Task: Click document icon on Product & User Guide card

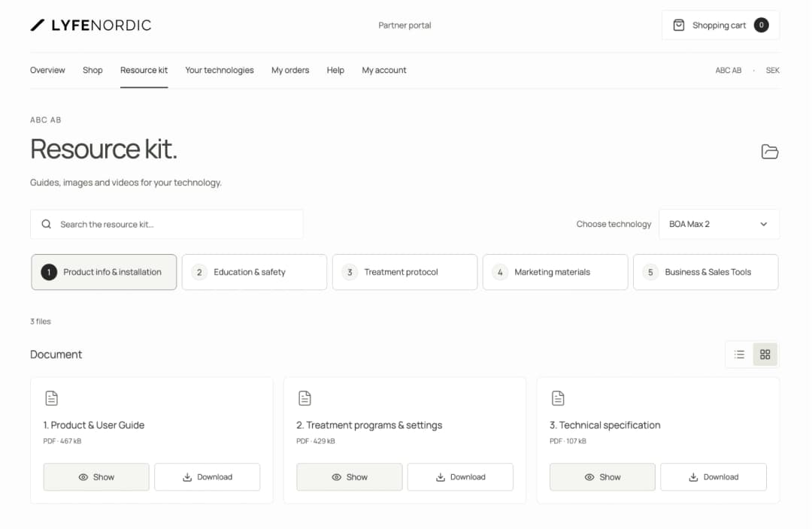Action: pos(51,398)
